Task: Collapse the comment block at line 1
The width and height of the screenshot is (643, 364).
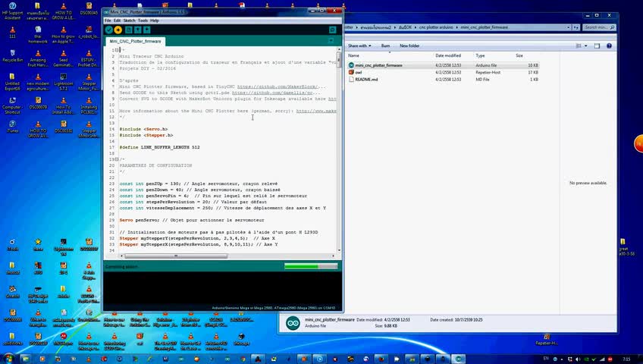Action: pos(117,50)
